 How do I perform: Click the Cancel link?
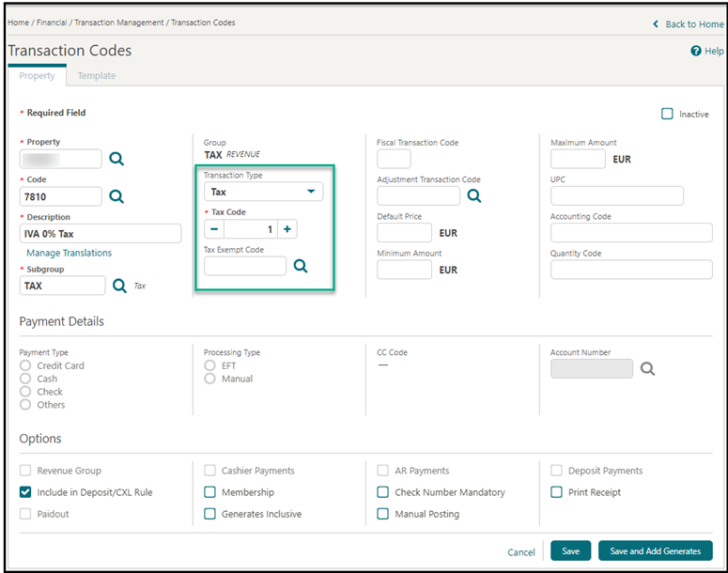pyautogui.click(x=521, y=552)
